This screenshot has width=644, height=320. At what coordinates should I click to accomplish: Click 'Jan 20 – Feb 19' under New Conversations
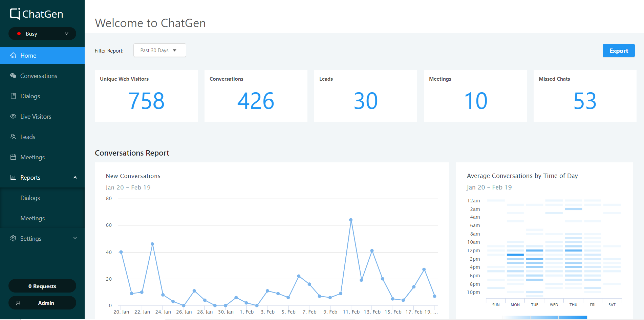click(128, 187)
